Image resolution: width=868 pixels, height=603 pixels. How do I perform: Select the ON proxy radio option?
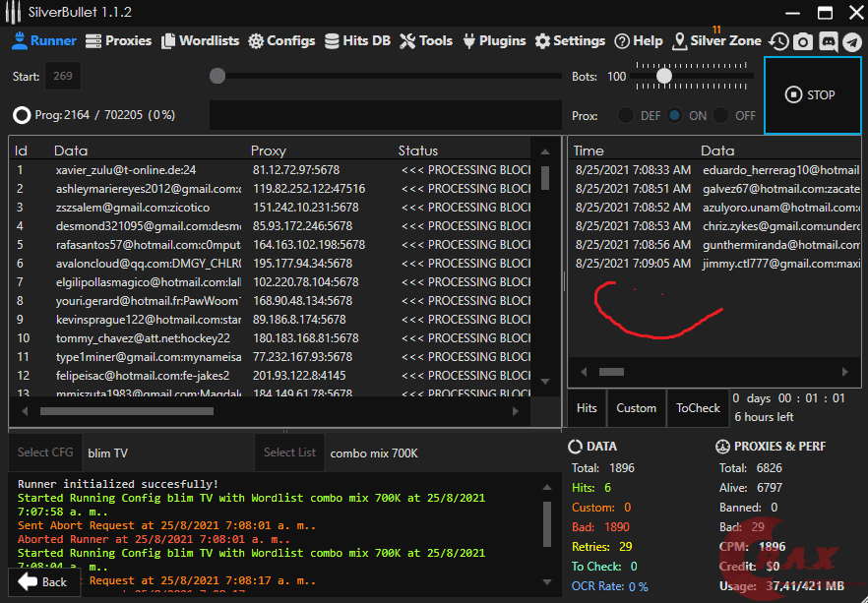coord(674,115)
